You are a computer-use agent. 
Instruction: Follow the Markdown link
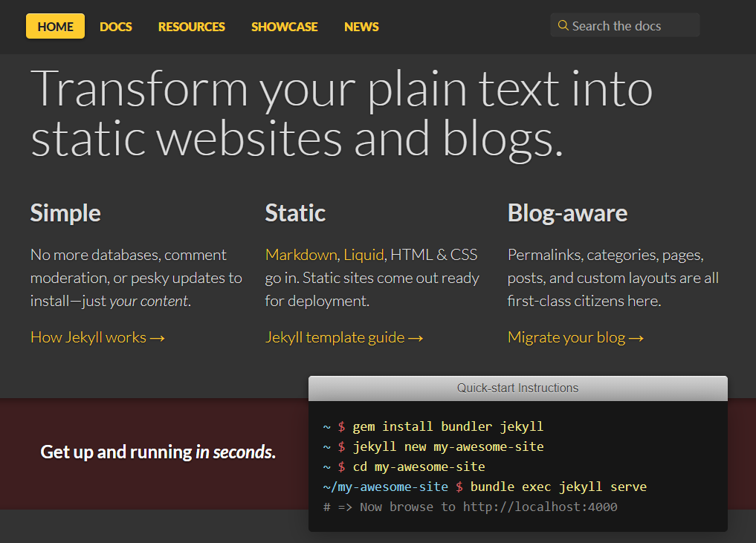301,254
